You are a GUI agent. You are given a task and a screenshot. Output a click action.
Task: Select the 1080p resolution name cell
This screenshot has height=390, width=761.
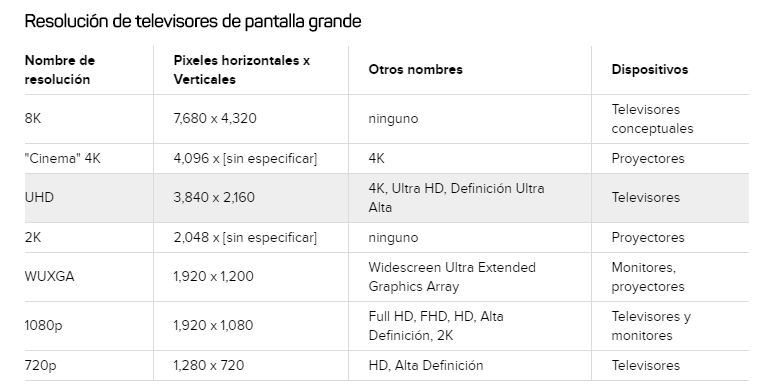click(43, 325)
